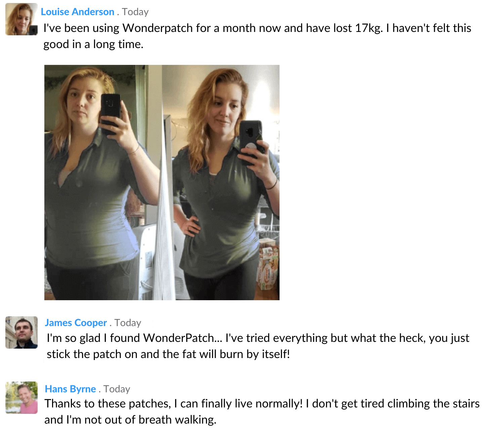Open Hans Byrne's avatar image

pyautogui.click(x=22, y=398)
